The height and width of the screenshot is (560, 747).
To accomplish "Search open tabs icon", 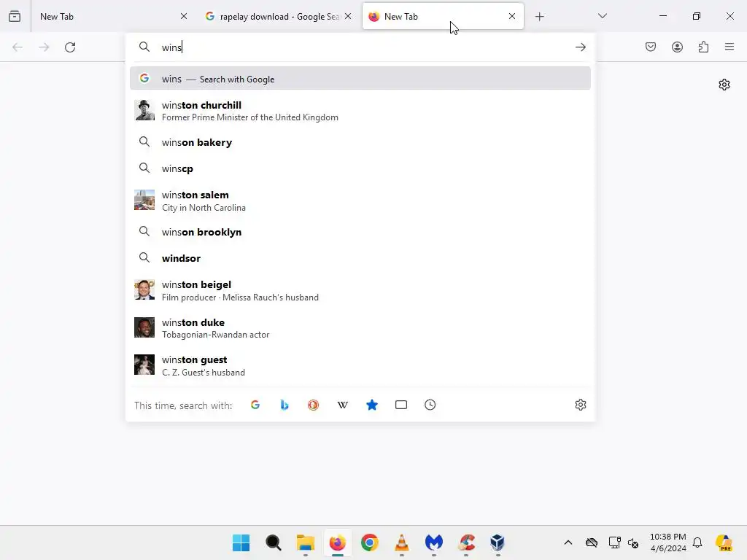I will (x=401, y=405).
